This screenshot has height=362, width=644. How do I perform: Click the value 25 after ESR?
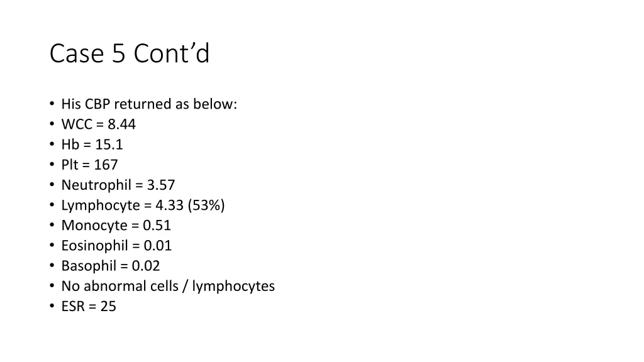click(108, 306)
